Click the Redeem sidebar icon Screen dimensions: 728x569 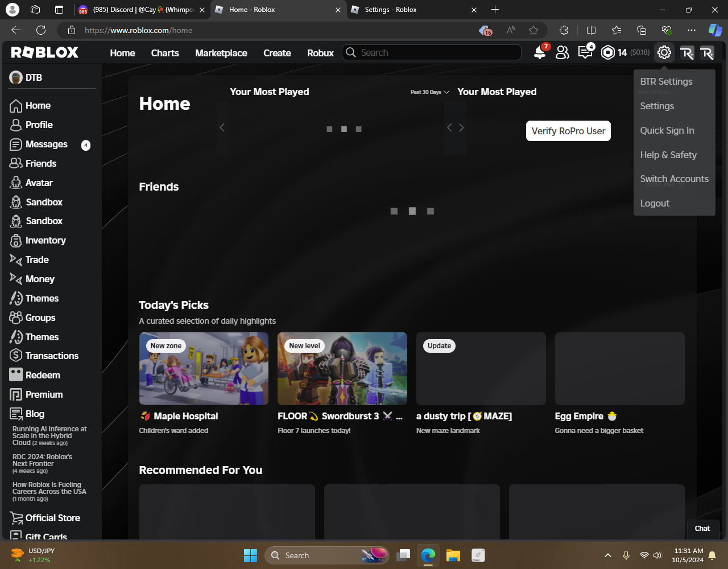(x=16, y=376)
